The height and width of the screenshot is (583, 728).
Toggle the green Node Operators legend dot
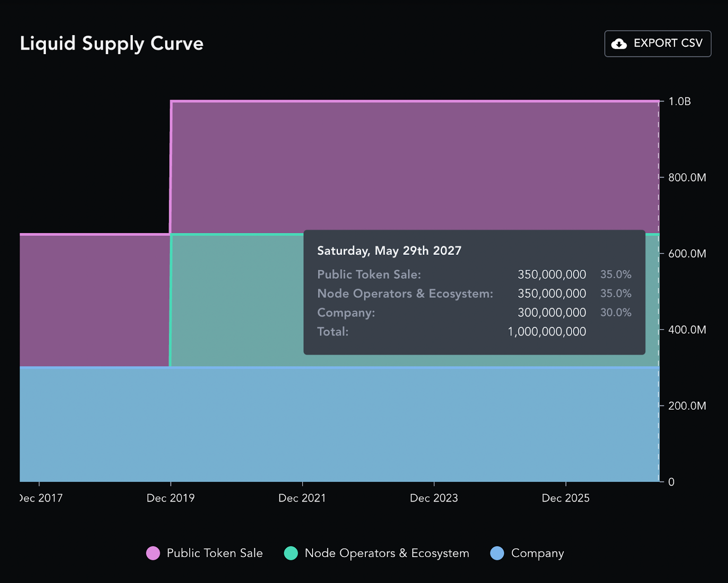tap(291, 553)
